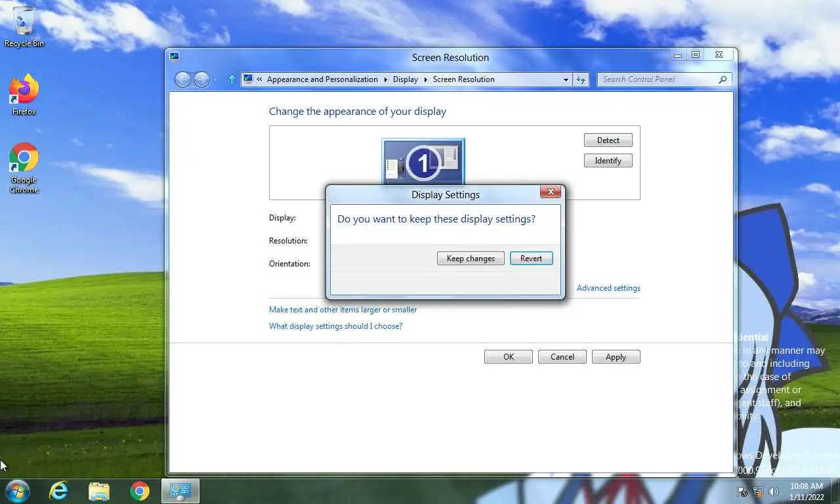Go up one level with Up arrow
The image size is (840, 504).
tap(232, 79)
